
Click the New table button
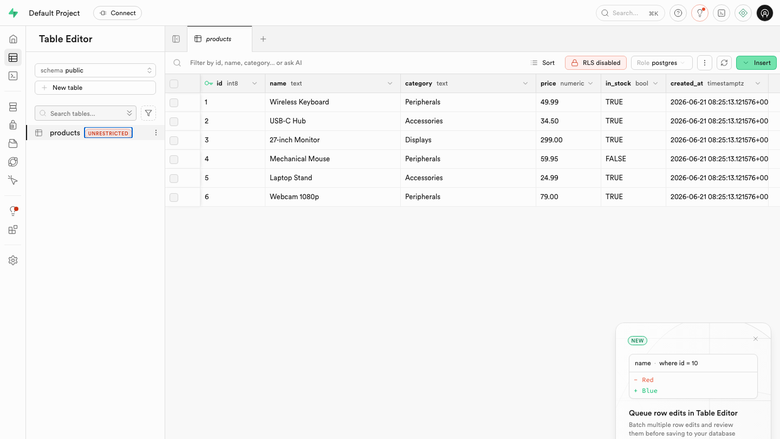pos(95,88)
